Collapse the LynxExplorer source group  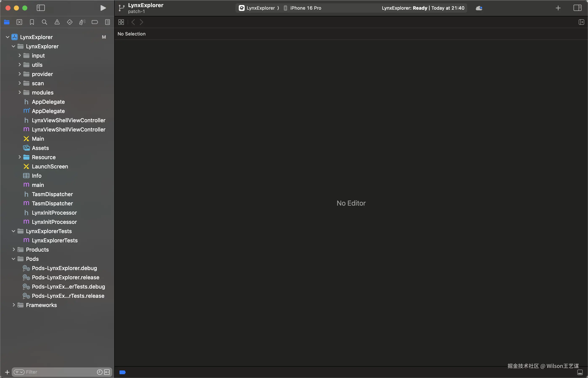[13, 46]
